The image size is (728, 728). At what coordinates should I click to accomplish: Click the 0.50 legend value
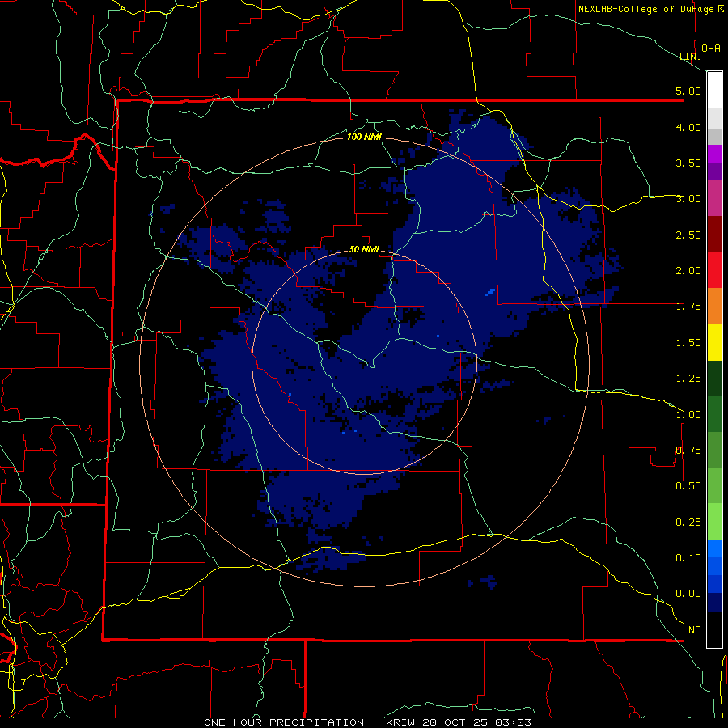click(x=688, y=486)
